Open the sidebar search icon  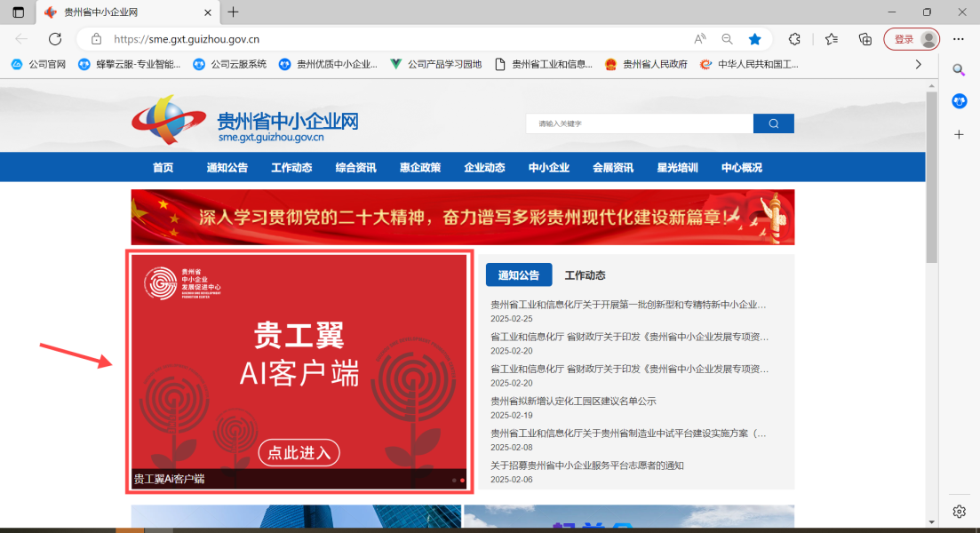click(959, 70)
